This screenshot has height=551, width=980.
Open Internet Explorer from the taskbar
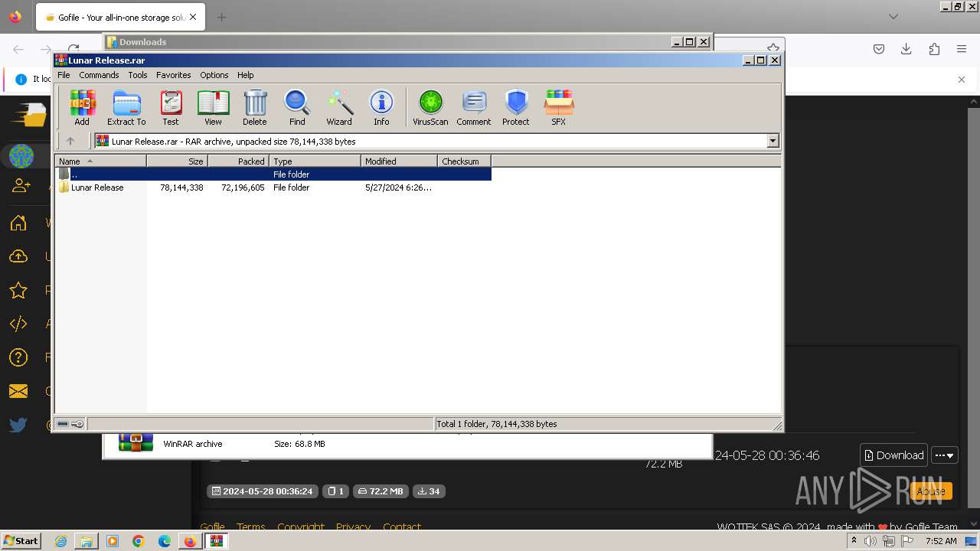[x=60, y=541]
